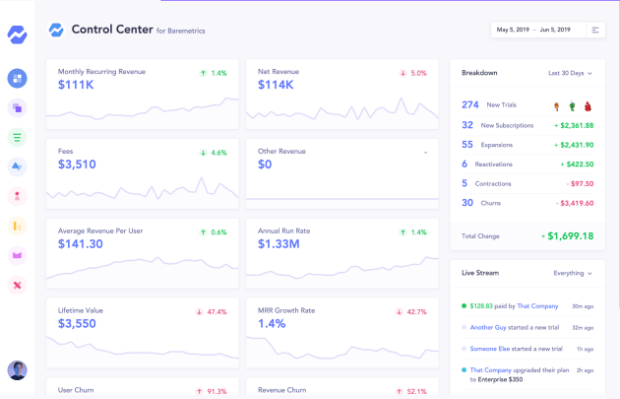The image size is (620, 399).
Task: Click the green figure icon in New Trials row
Action: [572, 106]
